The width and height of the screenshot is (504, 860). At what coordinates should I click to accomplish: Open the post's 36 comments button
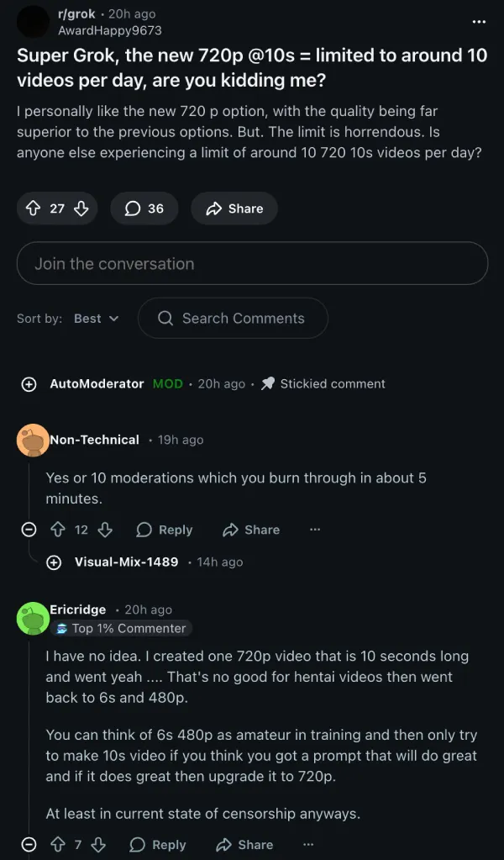coord(144,208)
